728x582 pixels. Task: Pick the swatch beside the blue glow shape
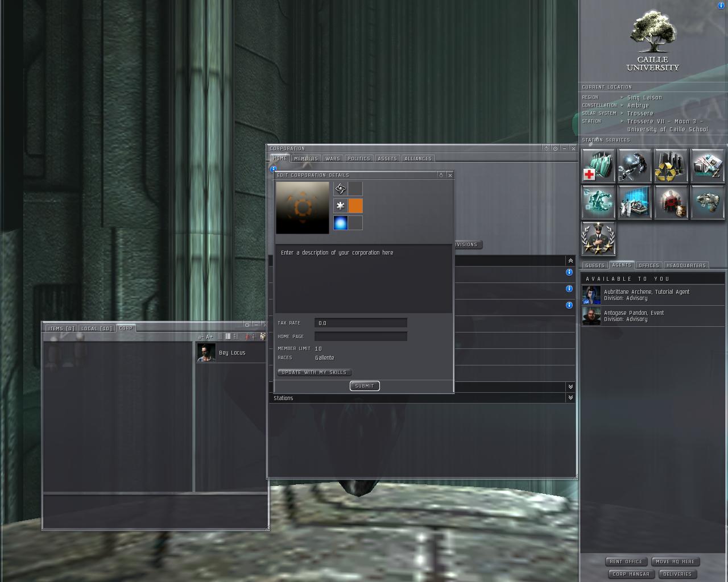pyautogui.click(x=355, y=223)
